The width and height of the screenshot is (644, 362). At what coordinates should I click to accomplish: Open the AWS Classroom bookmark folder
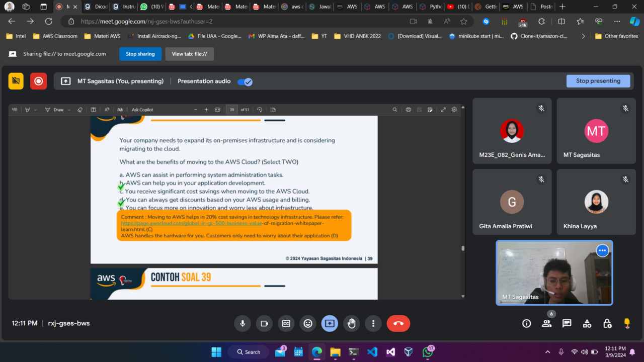click(55, 36)
